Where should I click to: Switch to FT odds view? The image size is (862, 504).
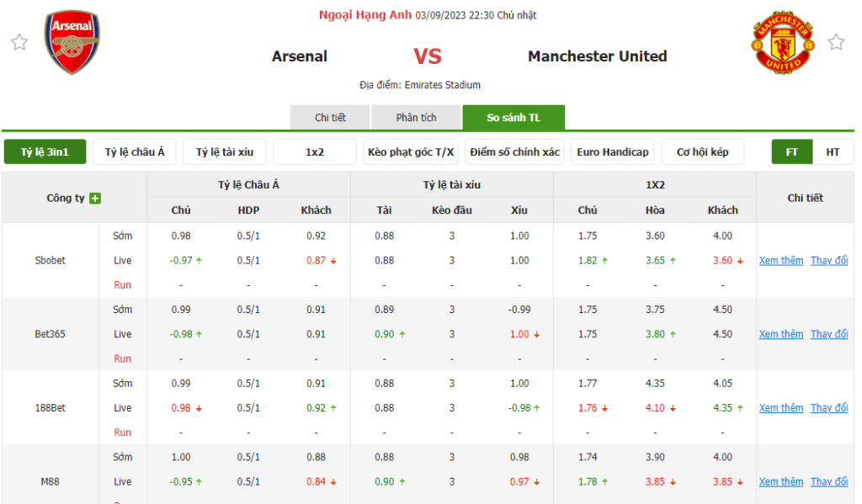tap(792, 152)
